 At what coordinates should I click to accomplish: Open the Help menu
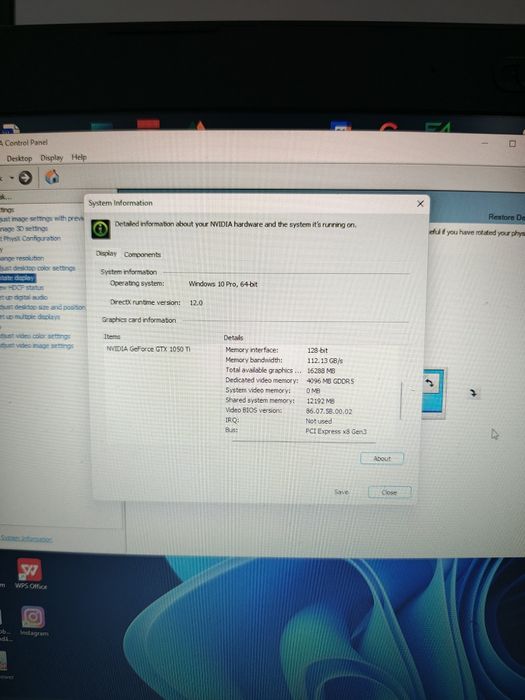(79, 157)
